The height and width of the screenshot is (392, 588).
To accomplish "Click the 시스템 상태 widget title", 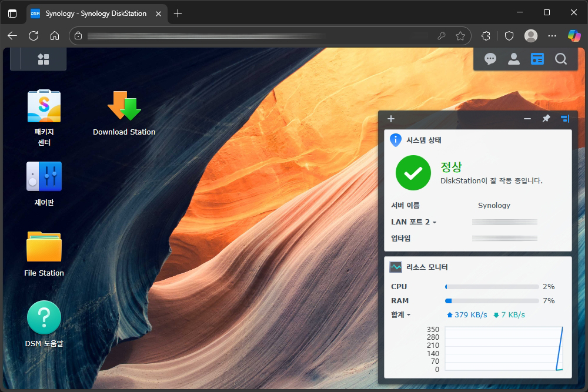I will (x=424, y=140).
